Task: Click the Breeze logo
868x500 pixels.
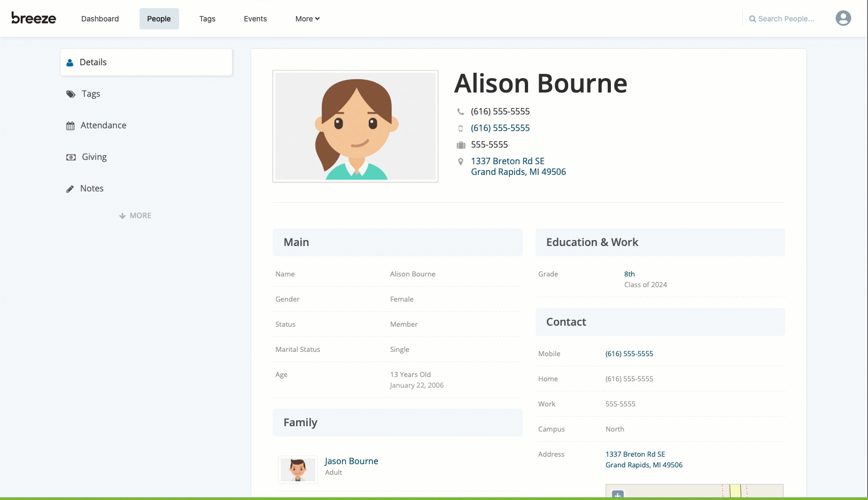Action: (34, 18)
